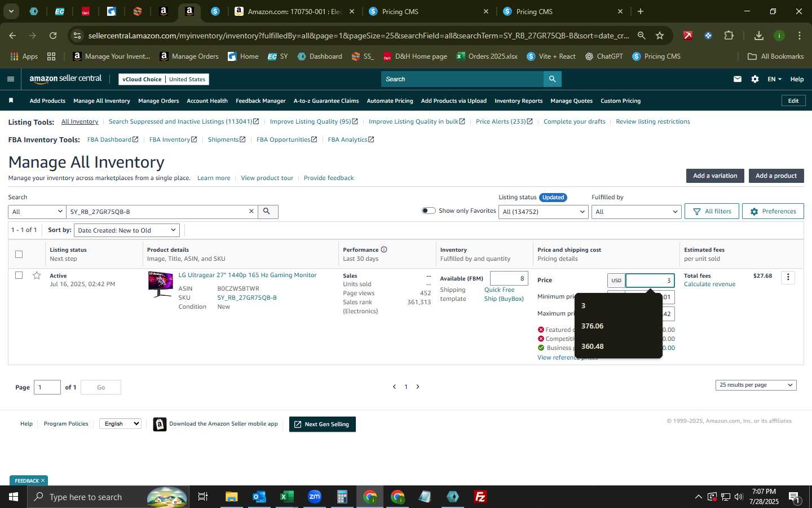The width and height of the screenshot is (812, 508).
Task: Open Account Health in the navigation bar
Action: pyautogui.click(x=207, y=101)
